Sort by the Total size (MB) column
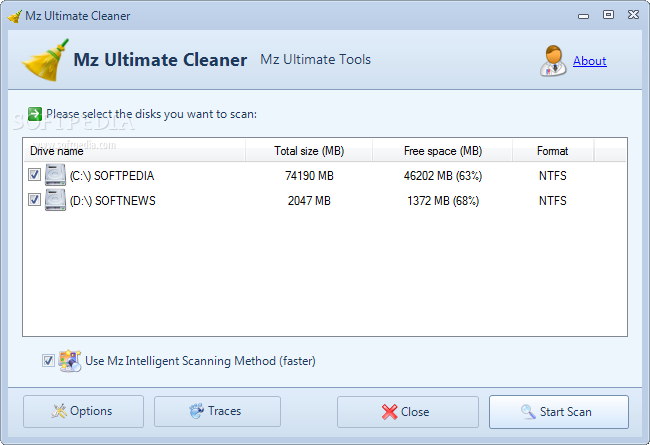This screenshot has height=445, width=650. (309, 151)
